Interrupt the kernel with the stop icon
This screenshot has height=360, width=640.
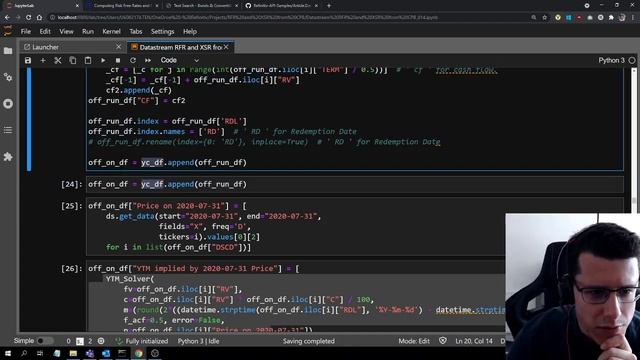118,60
